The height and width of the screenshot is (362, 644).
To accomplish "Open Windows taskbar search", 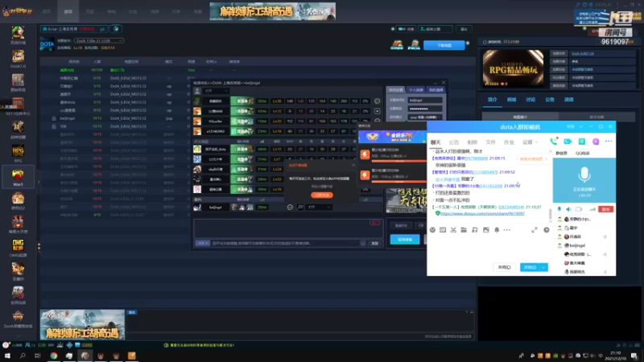I will [x=23, y=356].
